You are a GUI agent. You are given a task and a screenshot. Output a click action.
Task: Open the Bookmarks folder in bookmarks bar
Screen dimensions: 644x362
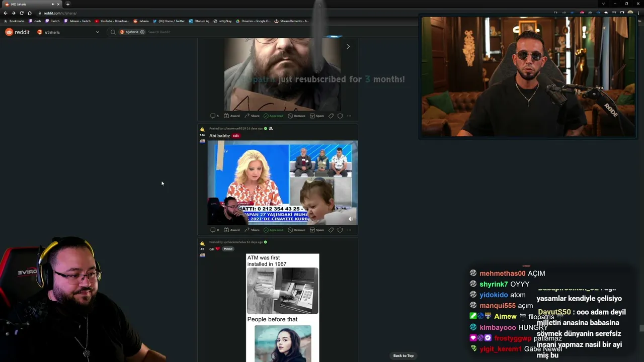pyautogui.click(x=14, y=21)
